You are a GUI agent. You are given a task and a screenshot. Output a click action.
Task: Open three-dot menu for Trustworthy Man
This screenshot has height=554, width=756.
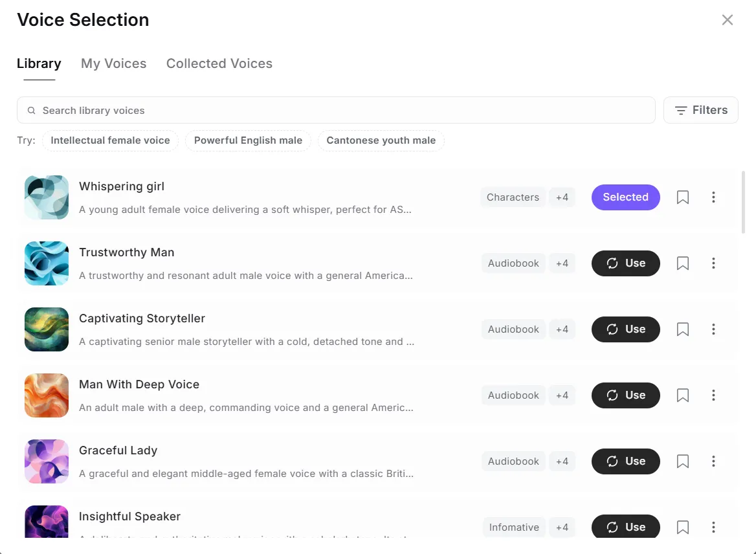coord(713,263)
